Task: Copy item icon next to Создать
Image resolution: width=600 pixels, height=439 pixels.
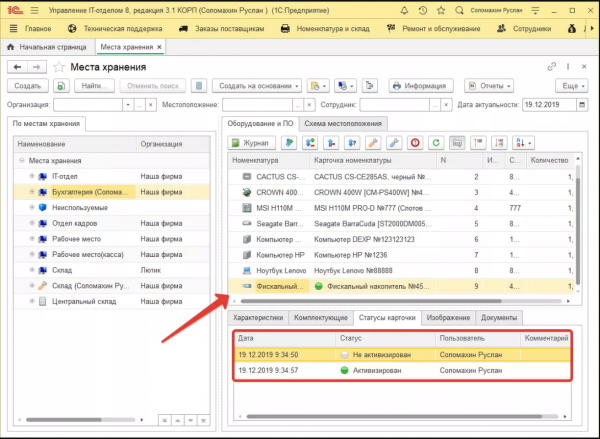Action: (61, 86)
